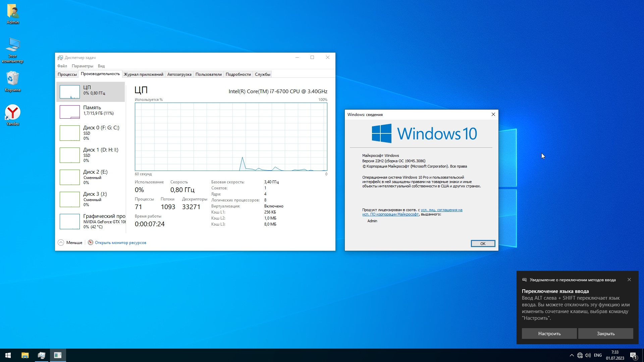This screenshot has height=362, width=644.
Task: Open the Этот компьютер desktop icon
Action: (13, 45)
